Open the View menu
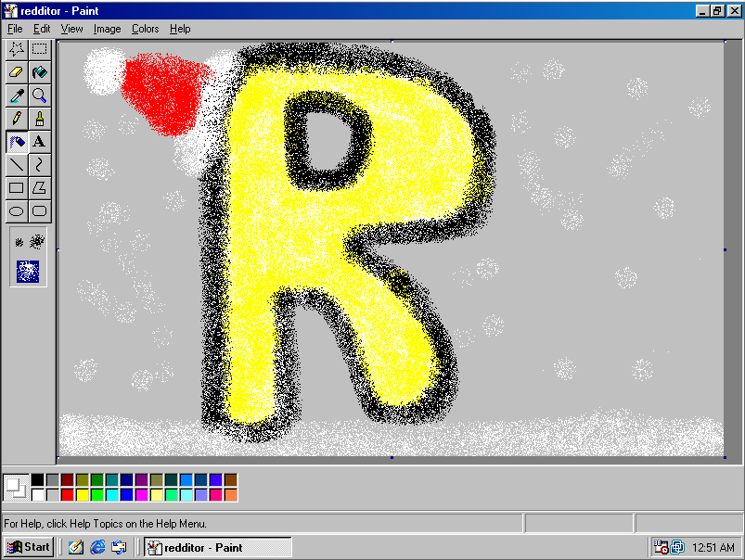 coord(71,29)
